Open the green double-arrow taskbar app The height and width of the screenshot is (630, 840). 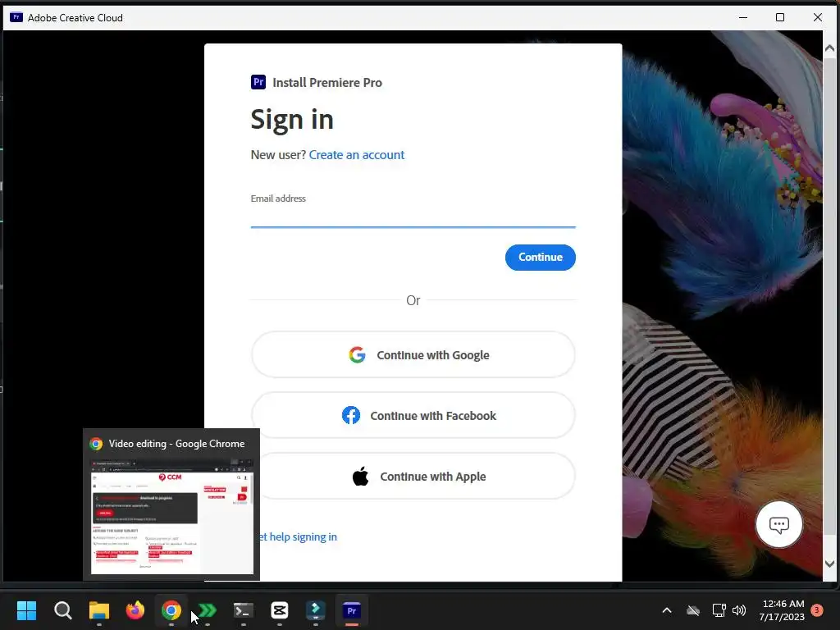208,610
